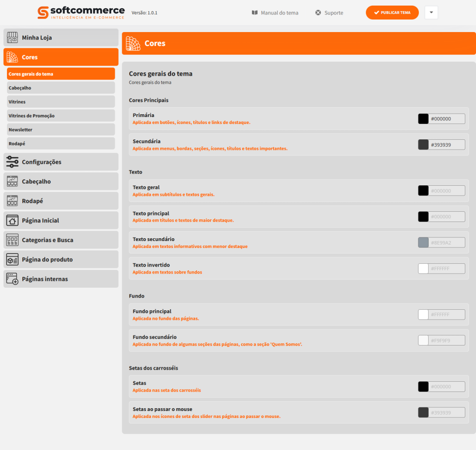Click the Cabeçalho layout icon in sidebar

pyautogui.click(x=12, y=181)
